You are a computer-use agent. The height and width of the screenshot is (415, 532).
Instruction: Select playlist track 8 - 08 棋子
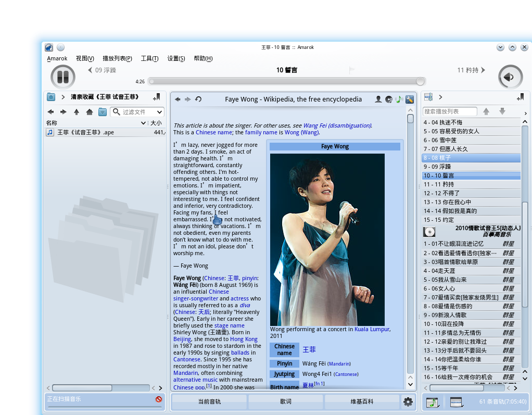click(472, 158)
